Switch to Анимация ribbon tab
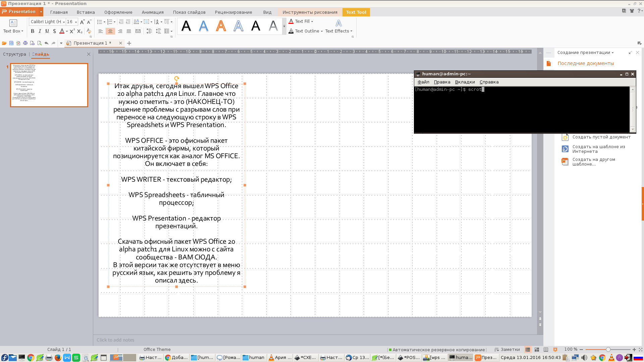644x362 pixels. [x=153, y=12]
